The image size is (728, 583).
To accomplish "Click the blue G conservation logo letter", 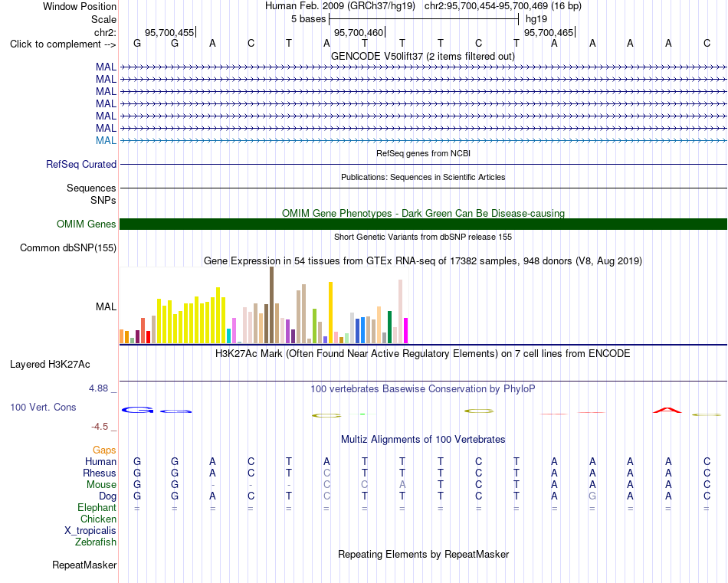I will click(x=137, y=410).
